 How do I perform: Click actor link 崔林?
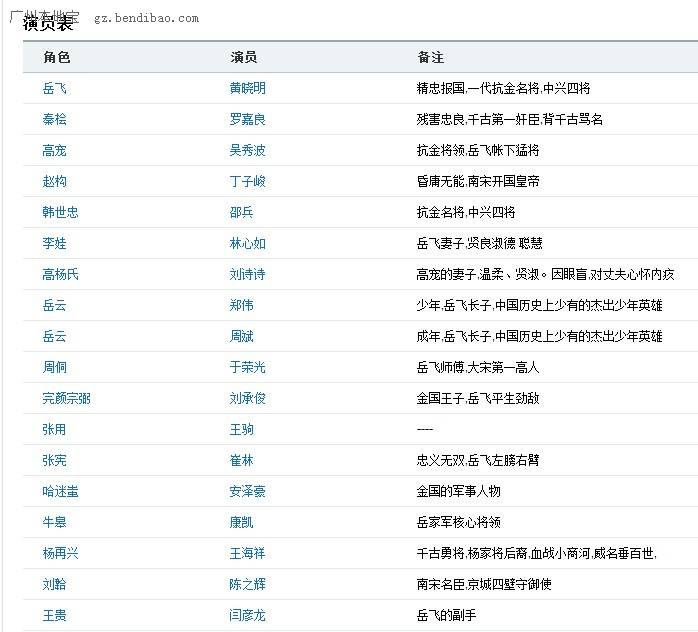241,460
